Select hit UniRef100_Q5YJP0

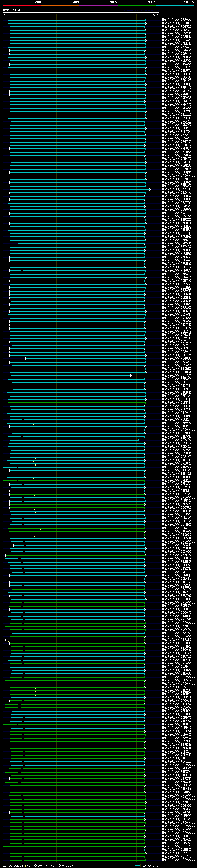(177, 440)
